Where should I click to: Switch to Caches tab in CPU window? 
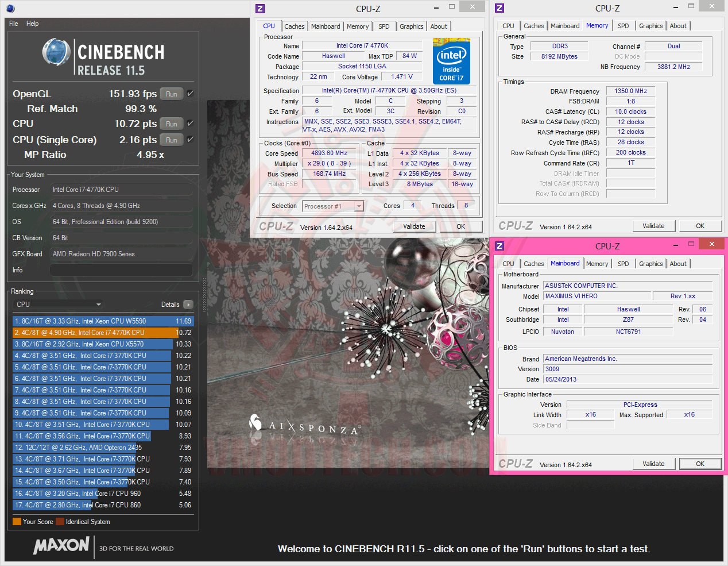click(x=295, y=26)
